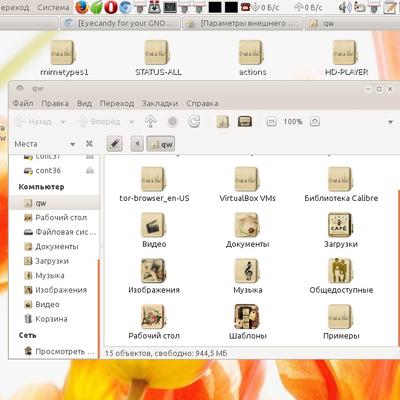The image size is (400, 400).
Task: Open the Правка menu
Action: coord(55,104)
